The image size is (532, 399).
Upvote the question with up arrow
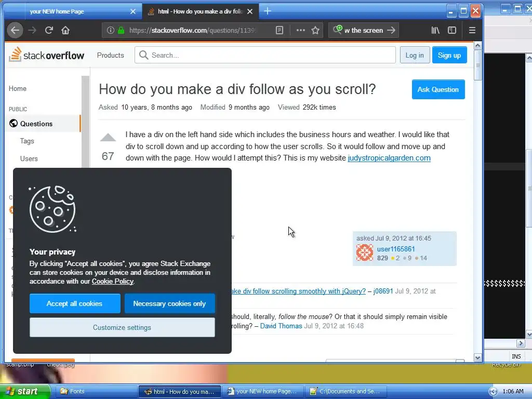pyautogui.click(x=108, y=137)
